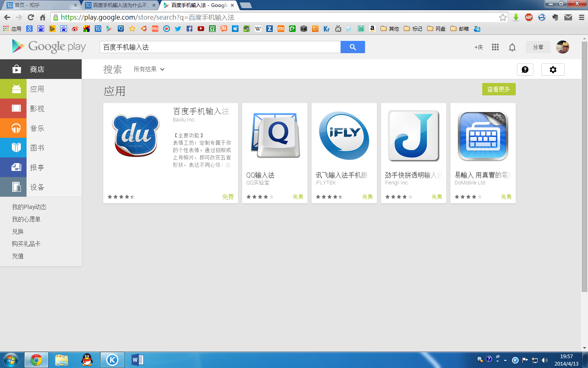Viewport: 588px width, 368px height.
Task: Open the Wikipedia W bookmark icon
Action: (258, 29)
